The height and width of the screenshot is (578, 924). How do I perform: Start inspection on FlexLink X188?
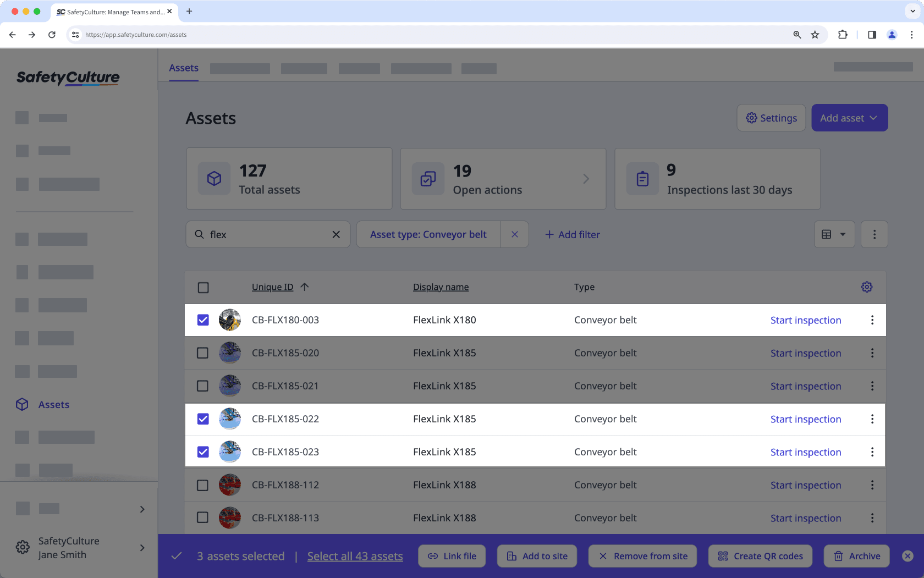[x=805, y=485]
